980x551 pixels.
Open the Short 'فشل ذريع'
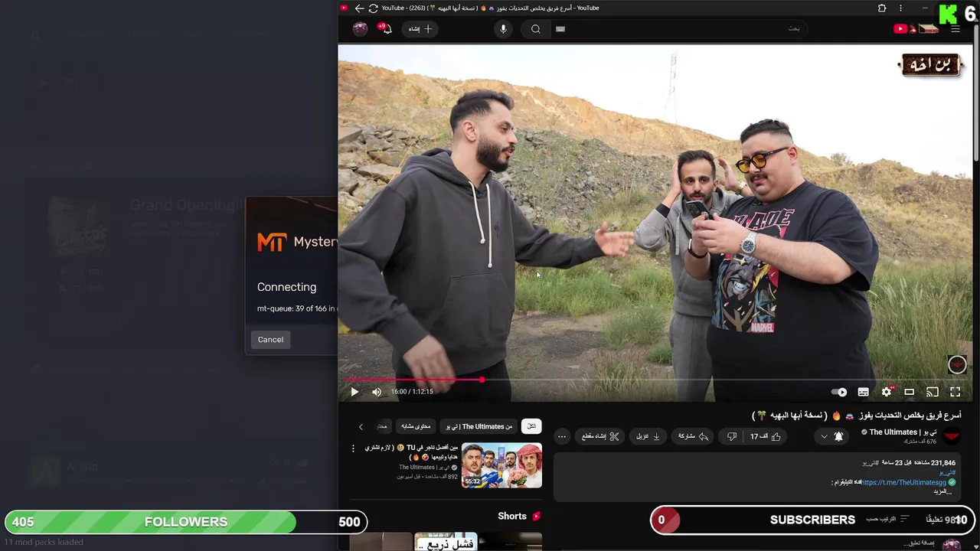pos(446,542)
